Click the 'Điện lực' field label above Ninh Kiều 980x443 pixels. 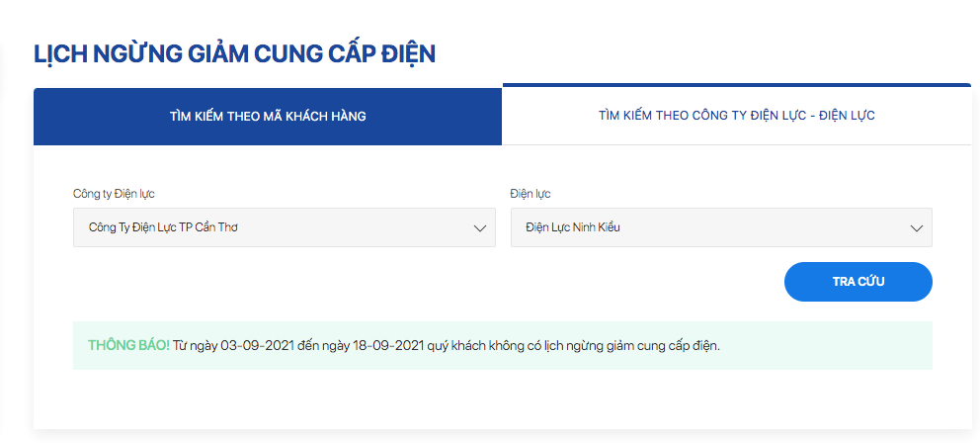531,194
